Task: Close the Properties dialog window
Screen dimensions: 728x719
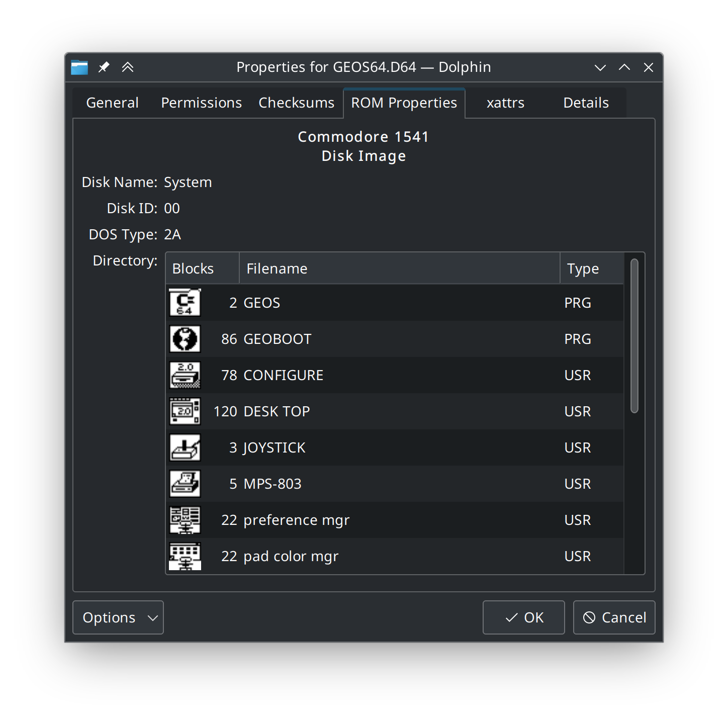Action: click(649, 67)
